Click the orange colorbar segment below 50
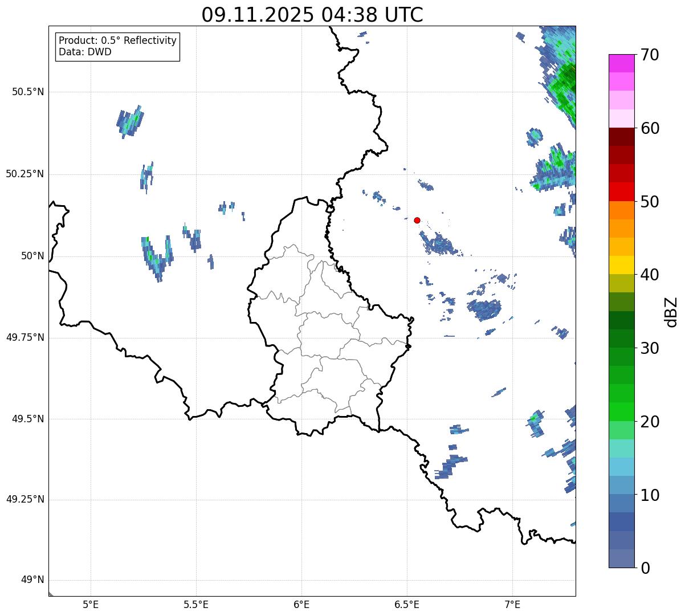Screen dimensions: 685x616 (x=622, y=210)
